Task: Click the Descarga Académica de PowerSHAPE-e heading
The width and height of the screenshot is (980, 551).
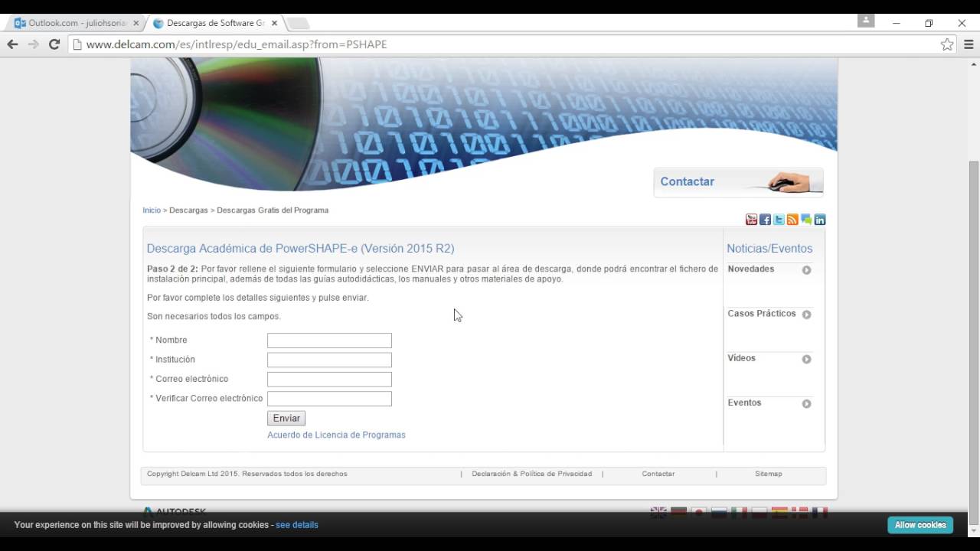Action: [x=300, y=249]
